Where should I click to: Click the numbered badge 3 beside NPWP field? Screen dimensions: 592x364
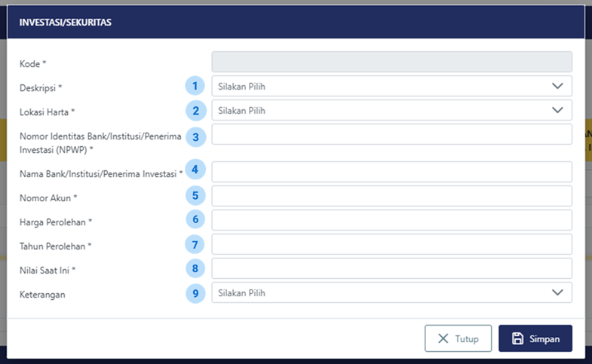click(x=195, y=136)
